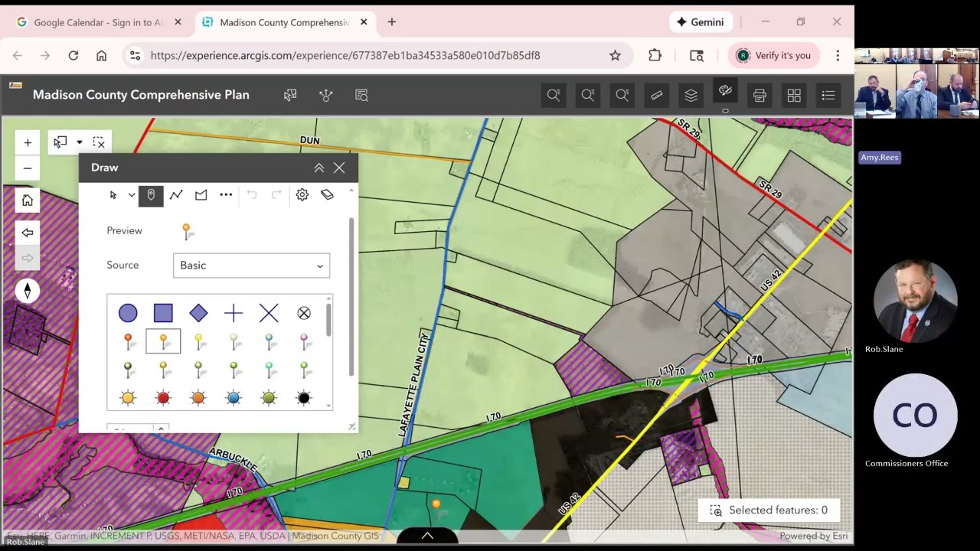Choose the diamond marker symbol
The height and width of the screenshot is (551, 980).
pyautogui.click(x=198, y=313)
